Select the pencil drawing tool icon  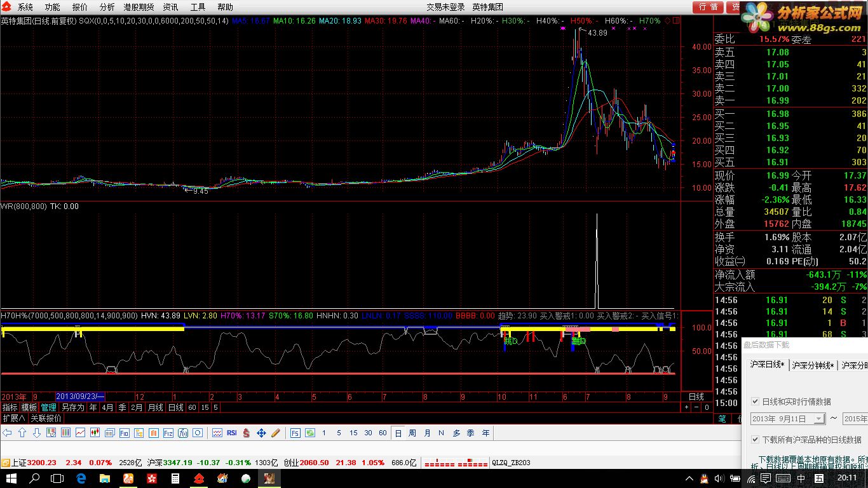click(276, 433)
